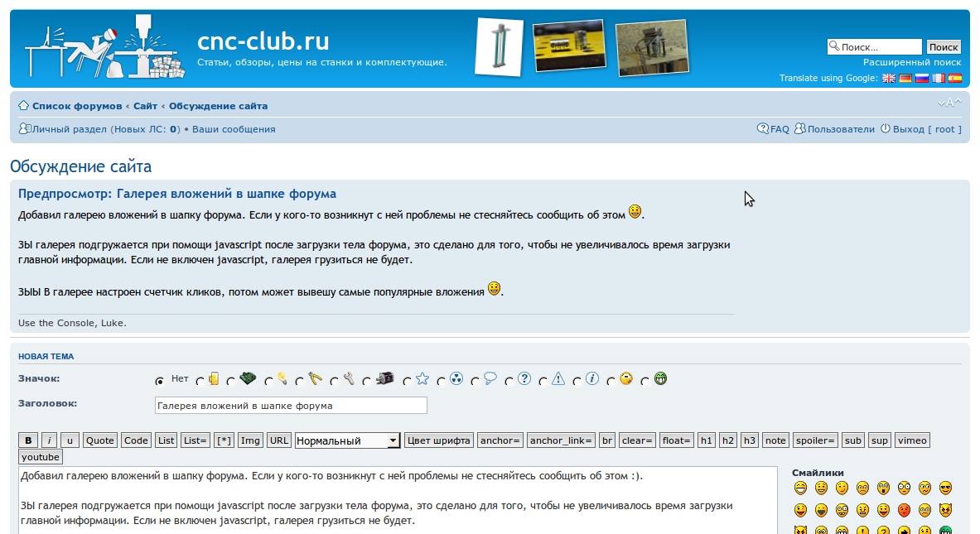The image size is (980, 534).
Task: Go to 'Список форумов' breadcrumb
Action: tap(77, 105)
